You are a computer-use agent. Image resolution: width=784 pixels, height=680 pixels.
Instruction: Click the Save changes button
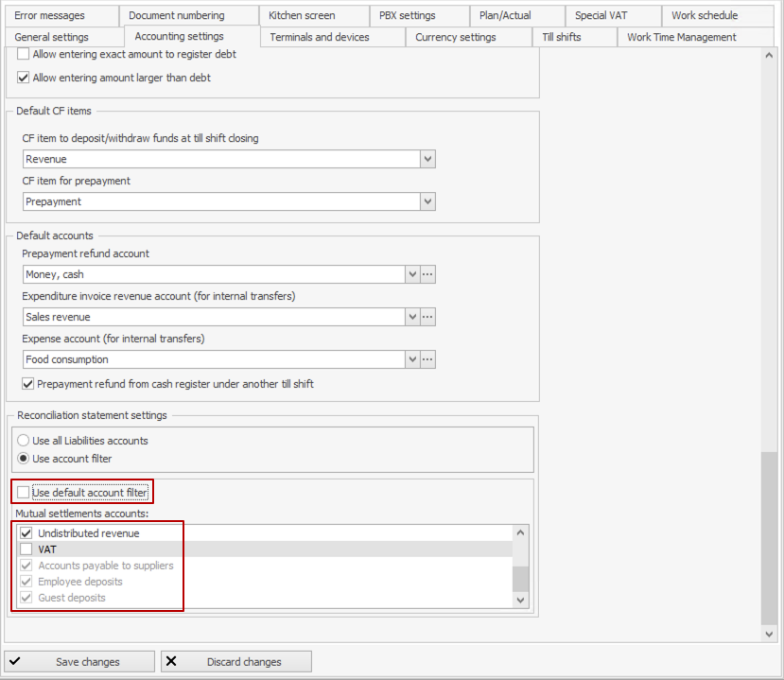(x=79, y=662)
